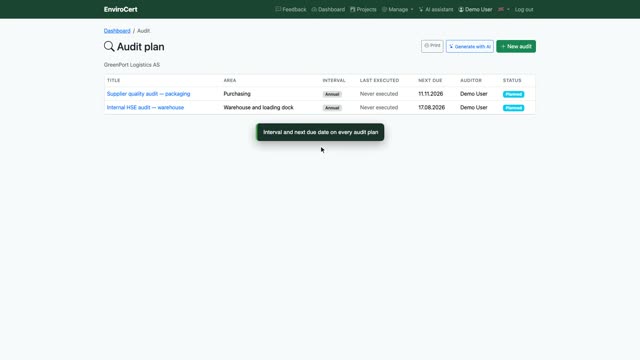Click Planned status in Internal HSE row
This screenshot has height=360, width=640.
[513, 108]
